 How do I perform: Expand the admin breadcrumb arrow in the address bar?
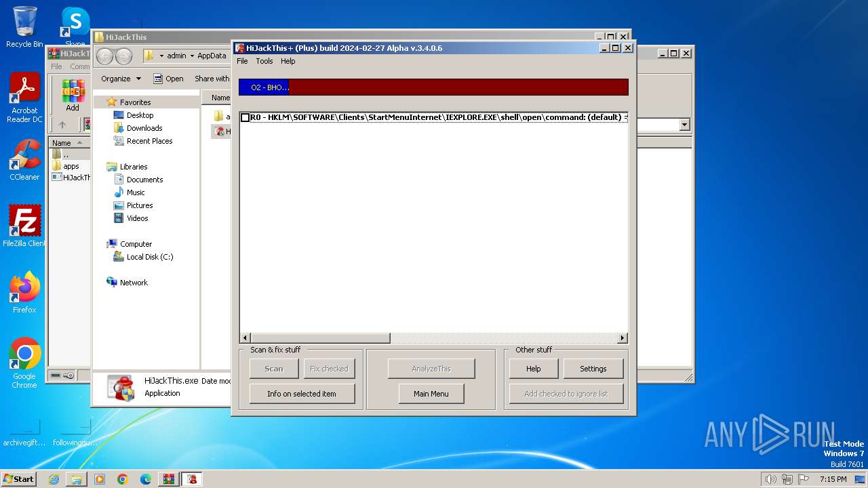pyautogui.click(x=192, y=56)
